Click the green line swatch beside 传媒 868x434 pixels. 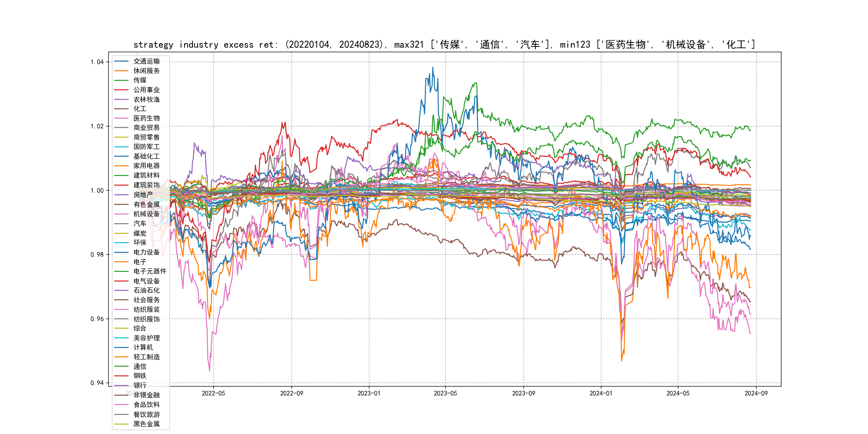pos(121,80)
